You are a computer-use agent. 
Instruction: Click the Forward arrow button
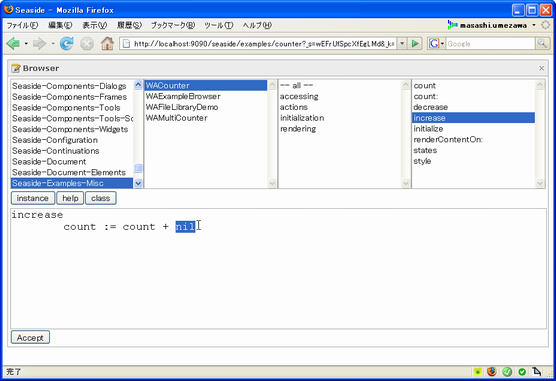click(x=39, y=44)
